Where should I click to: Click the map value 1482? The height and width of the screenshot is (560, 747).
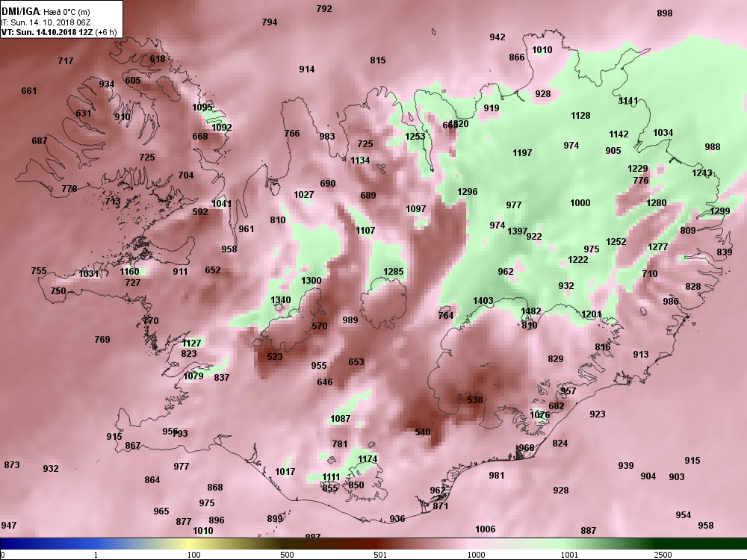tap(530, 311)
